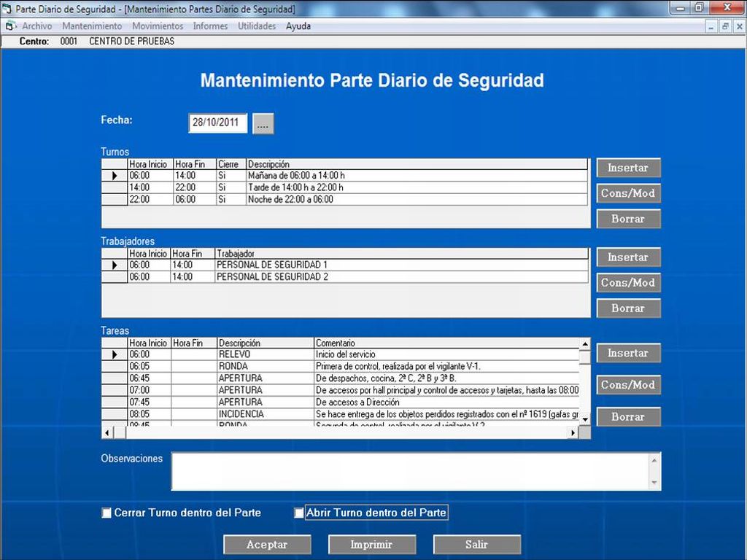Click Cons/Mod button for Trabajadores
Screen dimensions: 747x560
(x=628, y=283)
